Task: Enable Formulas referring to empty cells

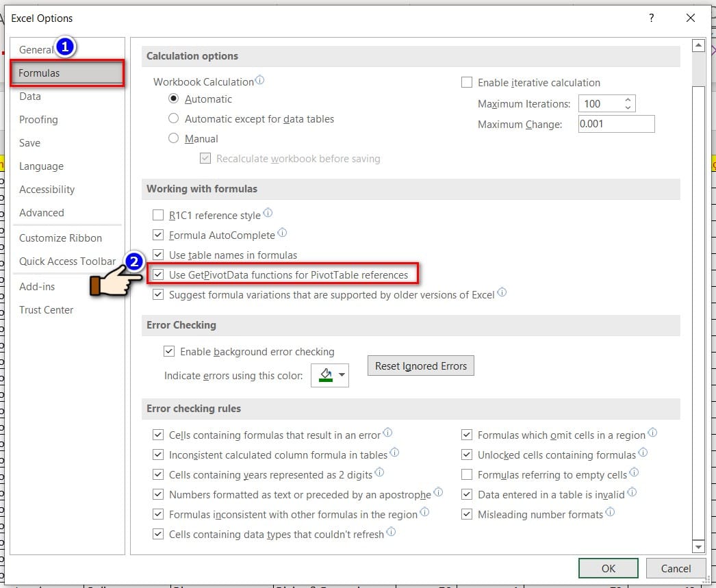Action: [x=466, y=474]
